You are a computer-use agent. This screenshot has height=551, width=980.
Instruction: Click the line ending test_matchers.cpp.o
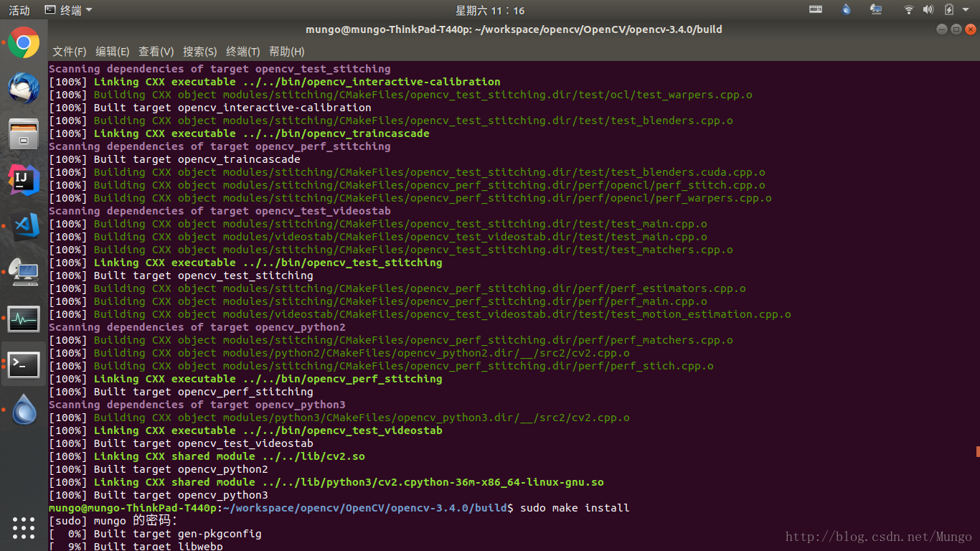coord(391,250)
